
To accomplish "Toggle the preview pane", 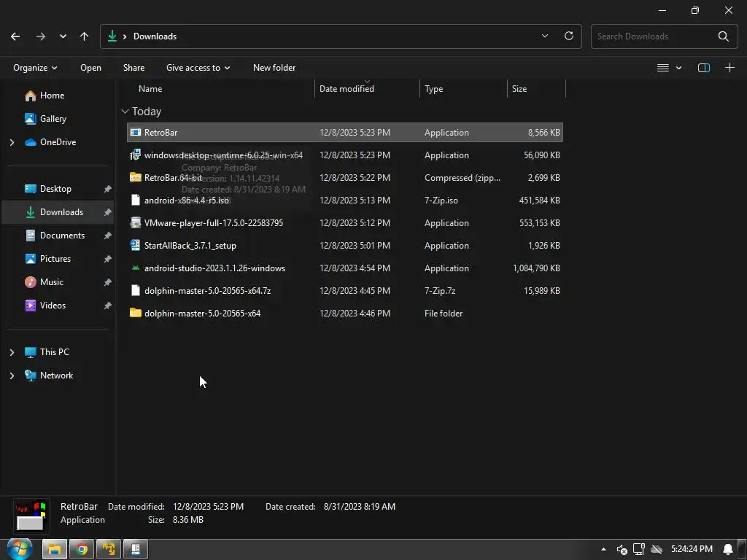I will [x=704, y=68].
